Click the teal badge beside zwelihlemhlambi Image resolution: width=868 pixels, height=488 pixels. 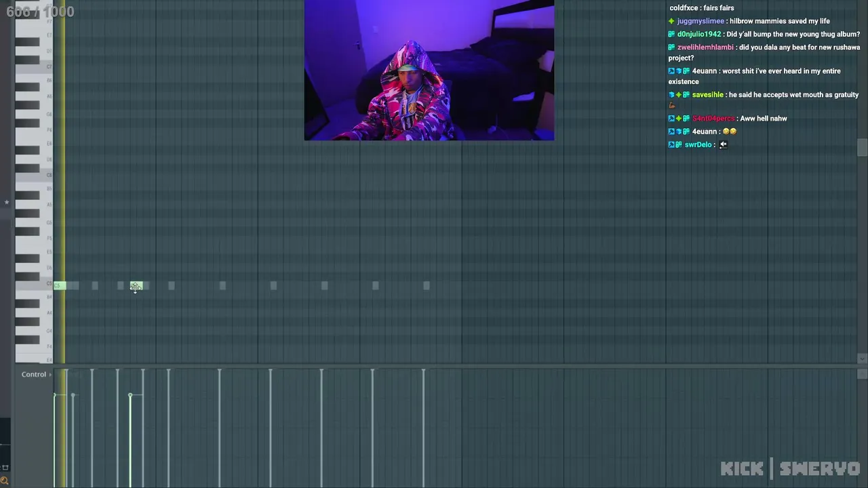click(671, 47)
